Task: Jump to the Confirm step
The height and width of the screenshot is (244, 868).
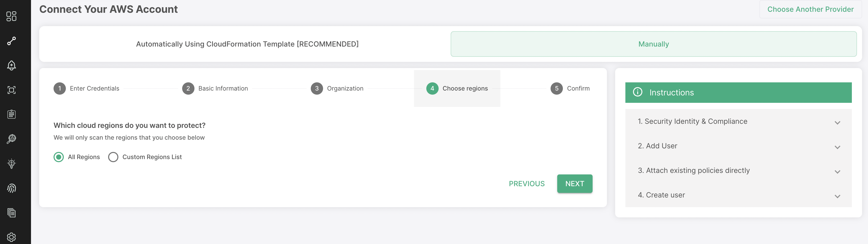Action: click(570, 88)
